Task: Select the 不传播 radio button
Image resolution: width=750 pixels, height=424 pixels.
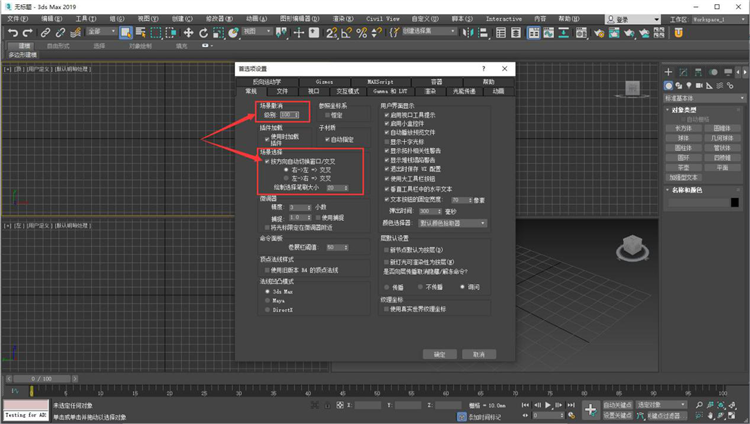Action: [x=420, y=287]
